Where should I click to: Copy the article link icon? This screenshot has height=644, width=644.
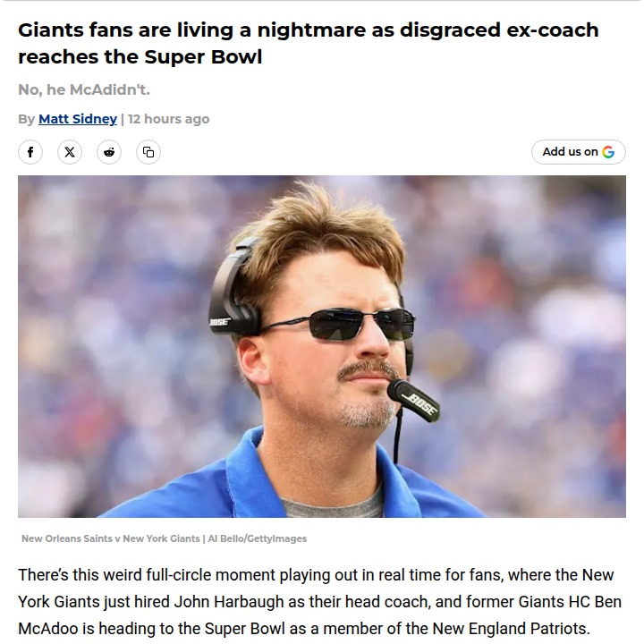pyautogui.click(x=148, y=152)
